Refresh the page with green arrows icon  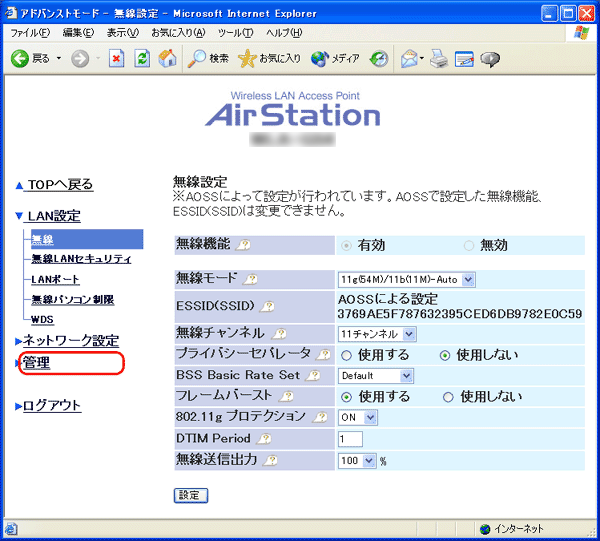[x=142, y=59]
